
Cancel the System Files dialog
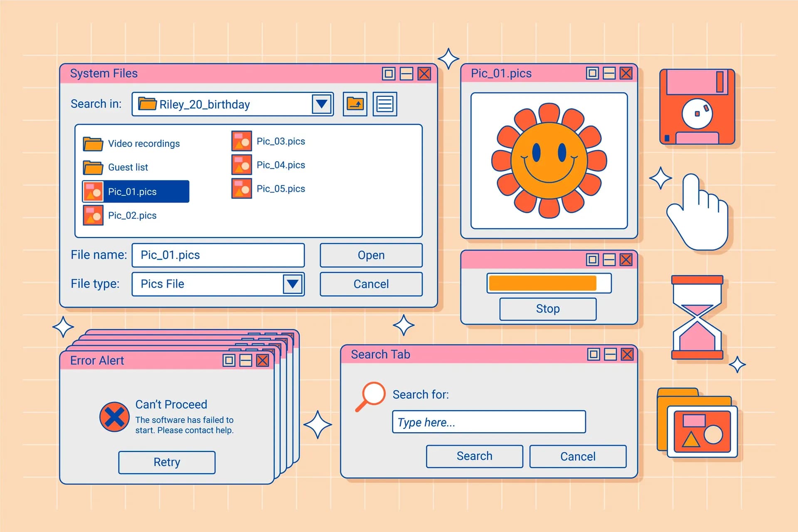(x=371, y=284)
